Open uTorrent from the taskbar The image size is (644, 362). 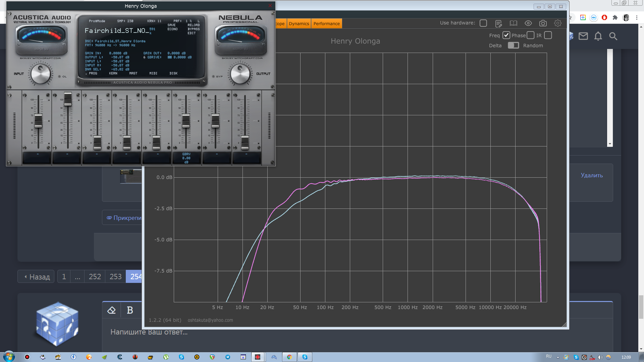tap(166, 357)
